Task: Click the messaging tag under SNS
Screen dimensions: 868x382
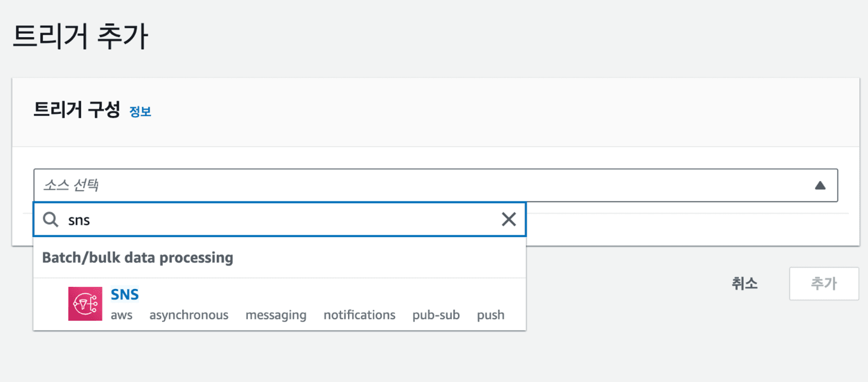Action: (x=276, y=315)
